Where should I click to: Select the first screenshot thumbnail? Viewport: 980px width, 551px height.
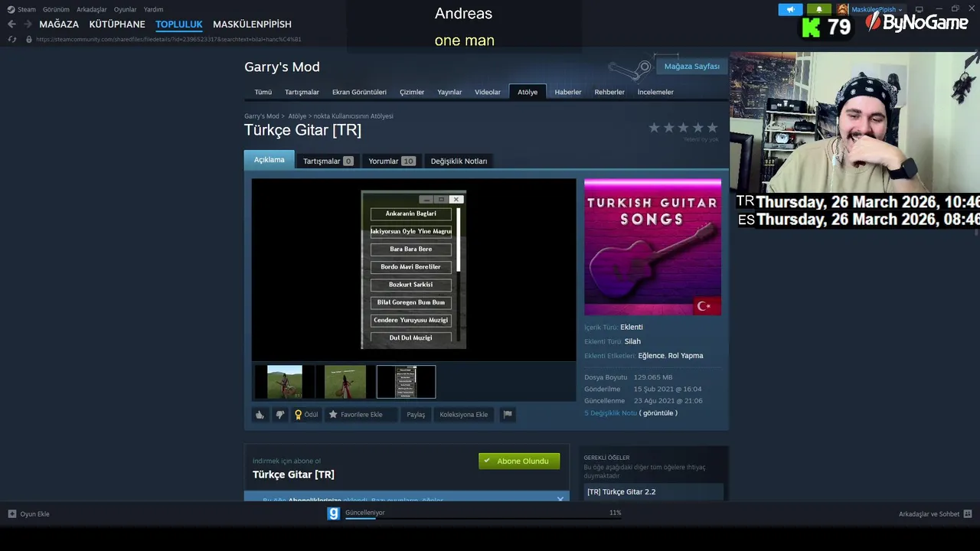coord(285,382)
